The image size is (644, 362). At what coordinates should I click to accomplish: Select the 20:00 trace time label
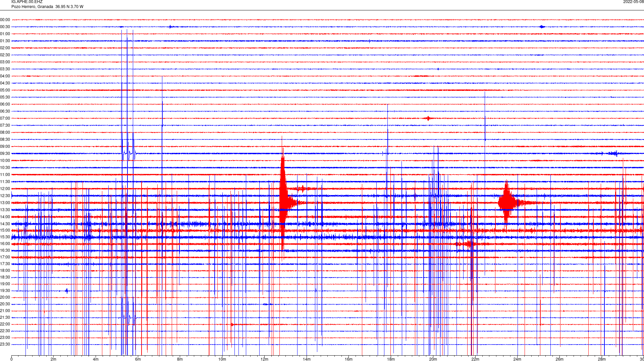(x=5, y=297)
